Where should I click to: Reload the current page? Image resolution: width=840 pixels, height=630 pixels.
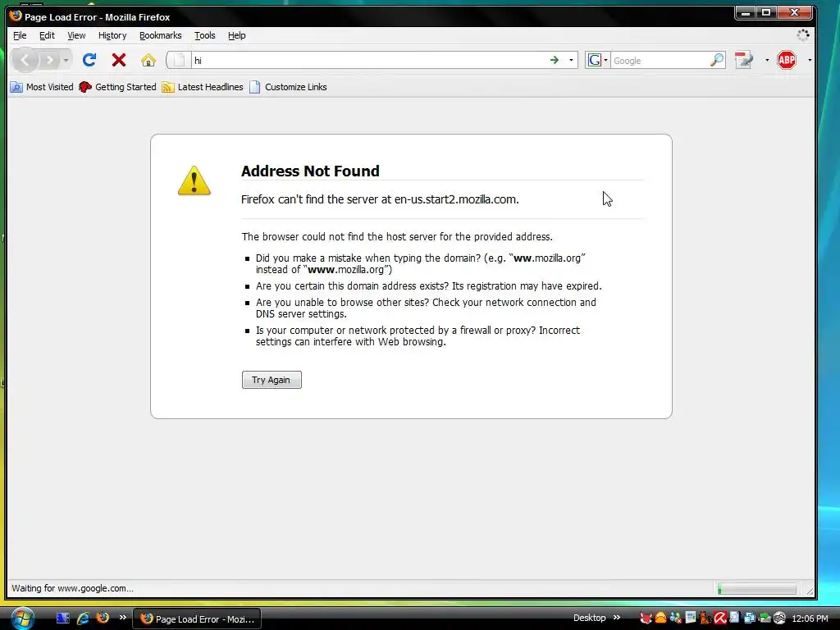pyautogui.click(x=89, y=60)
